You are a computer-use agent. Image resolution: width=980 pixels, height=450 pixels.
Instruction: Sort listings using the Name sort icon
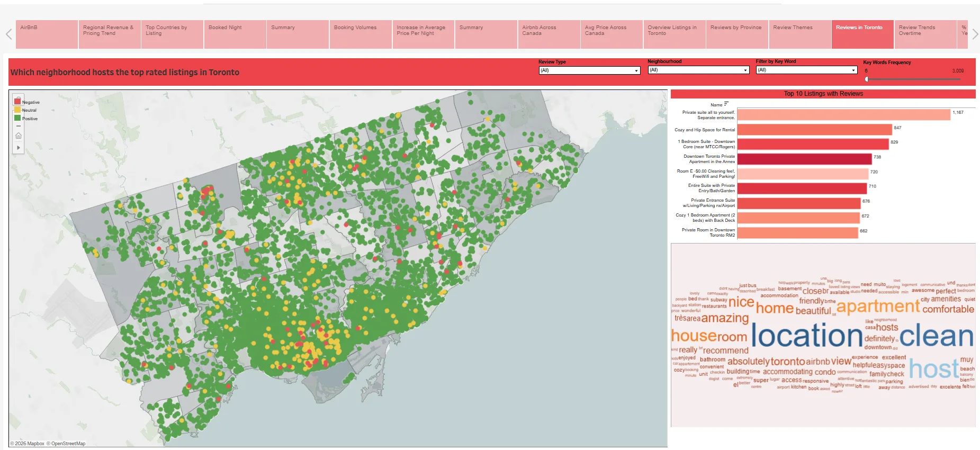pos(726,104)
